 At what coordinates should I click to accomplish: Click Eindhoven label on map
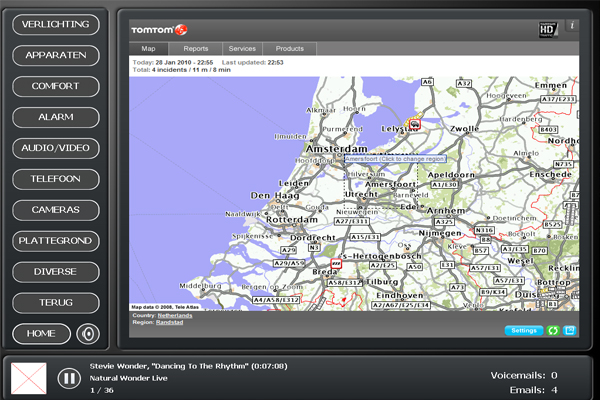399,296
